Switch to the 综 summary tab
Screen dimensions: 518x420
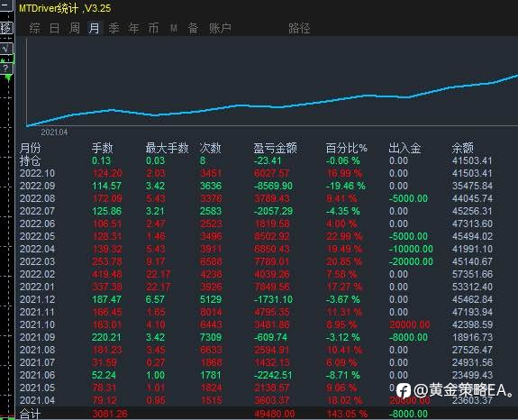click(35, 28)
